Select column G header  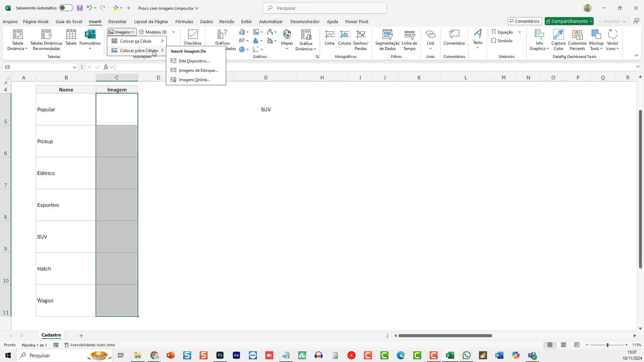[x=266, y=78]
